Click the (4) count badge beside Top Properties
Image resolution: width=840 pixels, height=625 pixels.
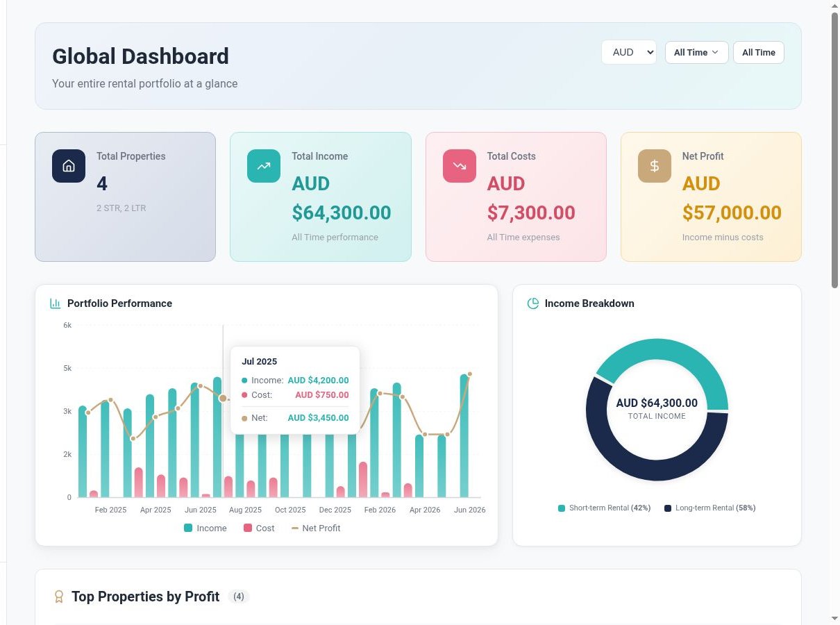(x=239, y=597)
